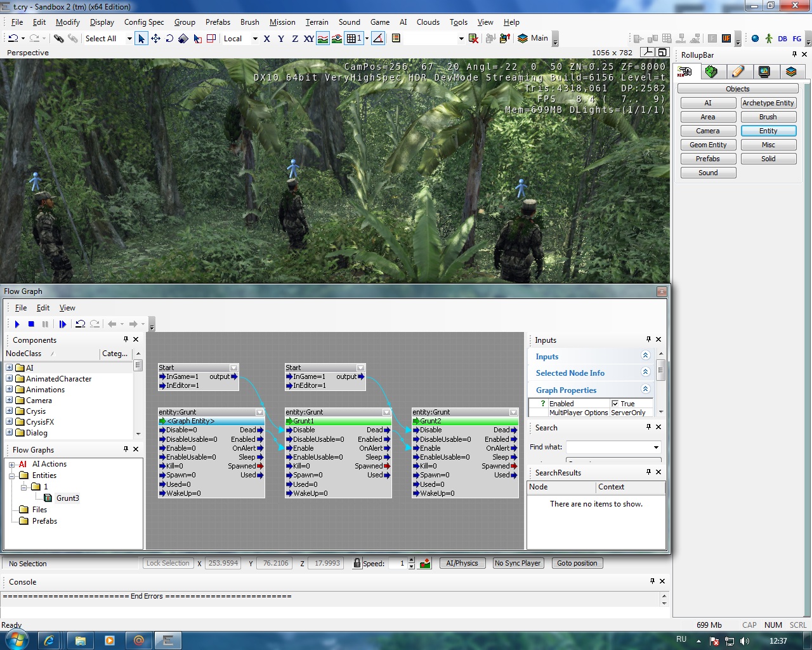Screen dimensions: 812x650
Task: Click the Speed value field
Action: pyautogui.click(x=397, y=563)
